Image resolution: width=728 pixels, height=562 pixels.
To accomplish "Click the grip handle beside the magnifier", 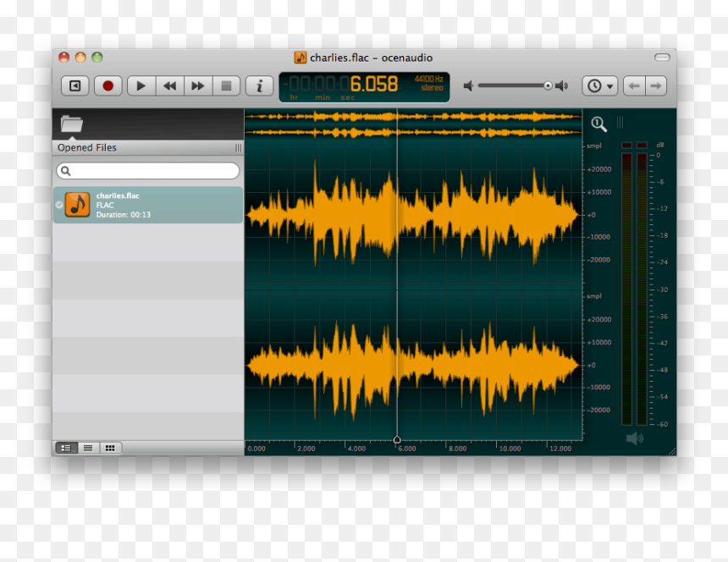I will coord(620,123).
